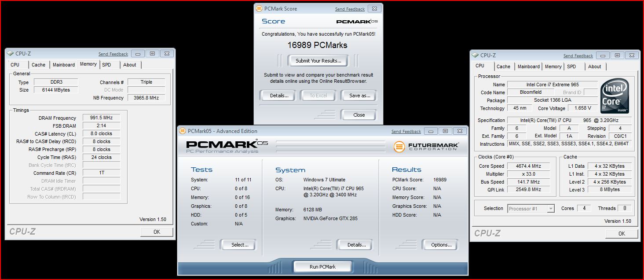The image size is (644, 280).
Task: Click the Futuremark orange logo icon
Action: 399,147
